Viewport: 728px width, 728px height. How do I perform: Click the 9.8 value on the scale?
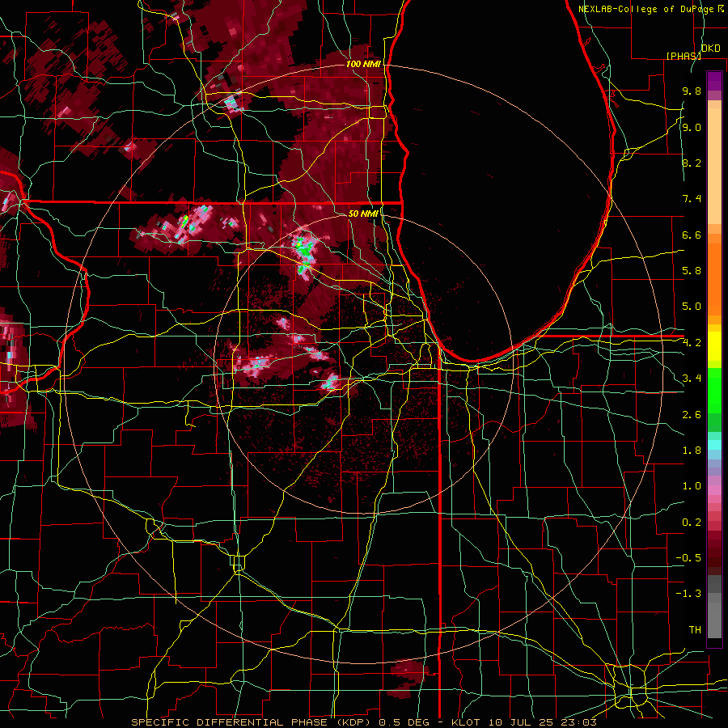(692, 91)
